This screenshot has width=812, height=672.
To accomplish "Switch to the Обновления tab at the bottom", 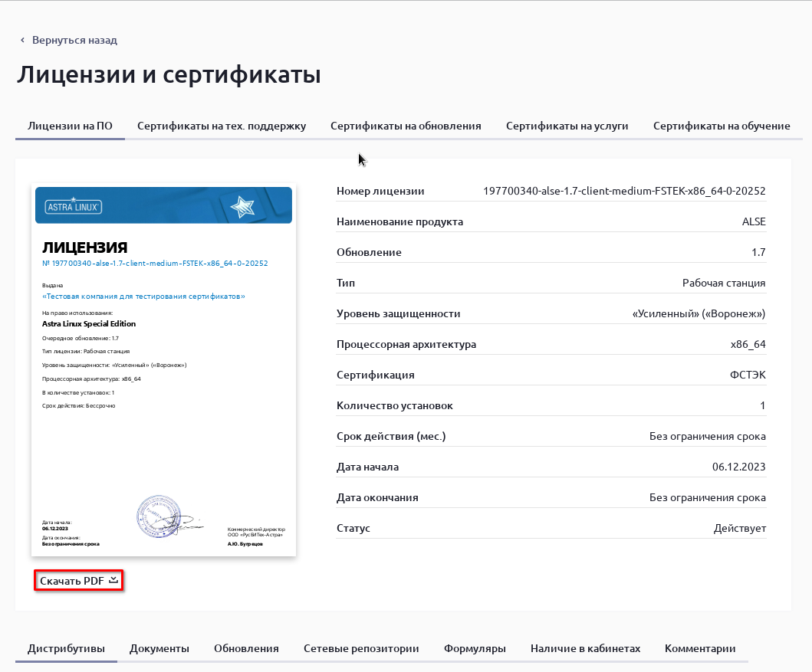I will coord(246,648).
